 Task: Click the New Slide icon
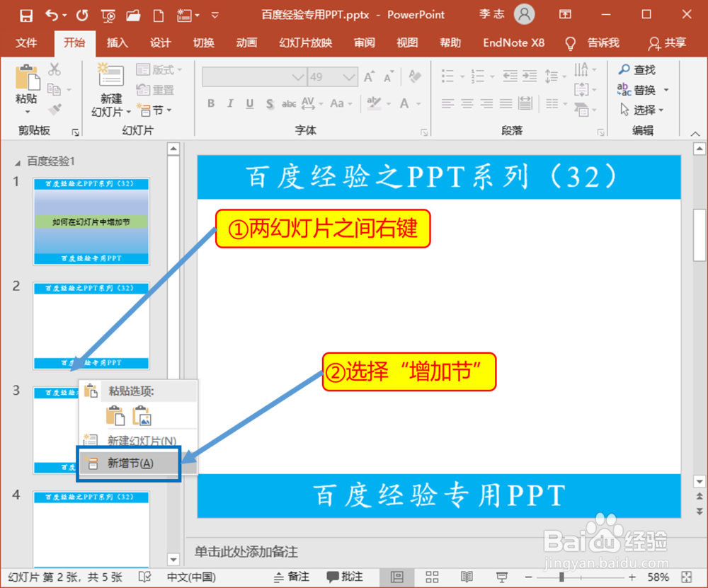[x=110, y=74]
